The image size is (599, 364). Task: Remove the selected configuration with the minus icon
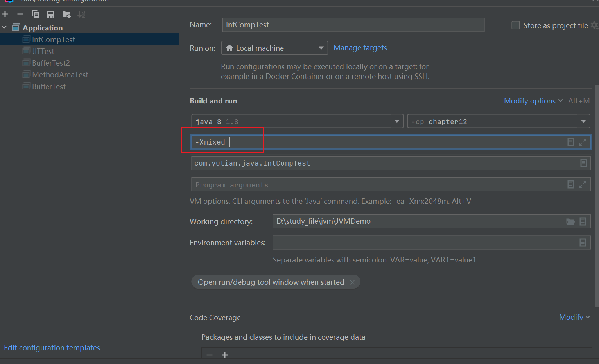pyautogui.click(x=20, y=14)
